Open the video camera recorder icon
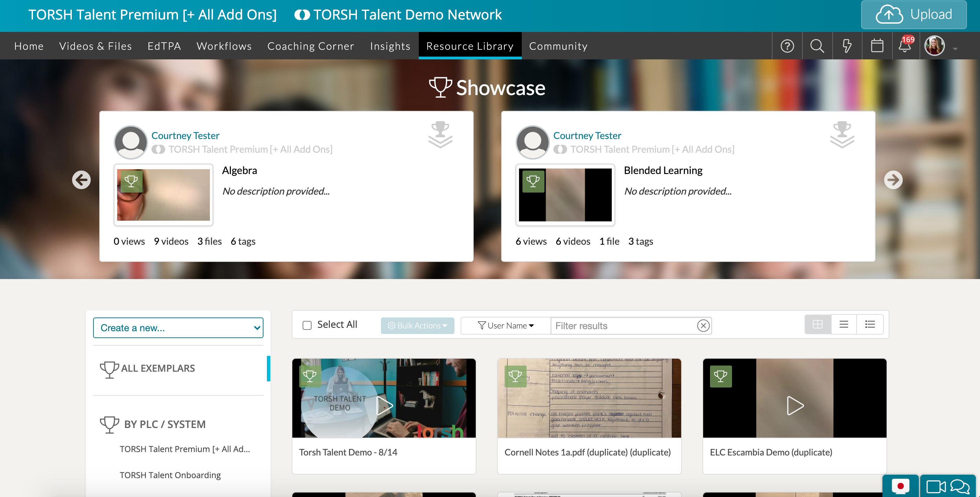The width and height of the screenshot is (980, 497). [x=935, y=486]
